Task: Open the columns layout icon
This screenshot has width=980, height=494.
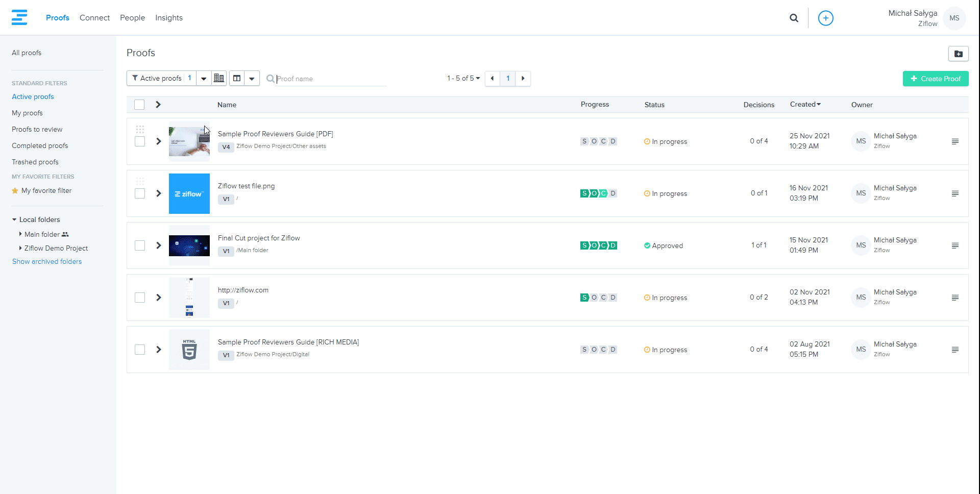Action: pyautogui.click(x=237, y=78)
